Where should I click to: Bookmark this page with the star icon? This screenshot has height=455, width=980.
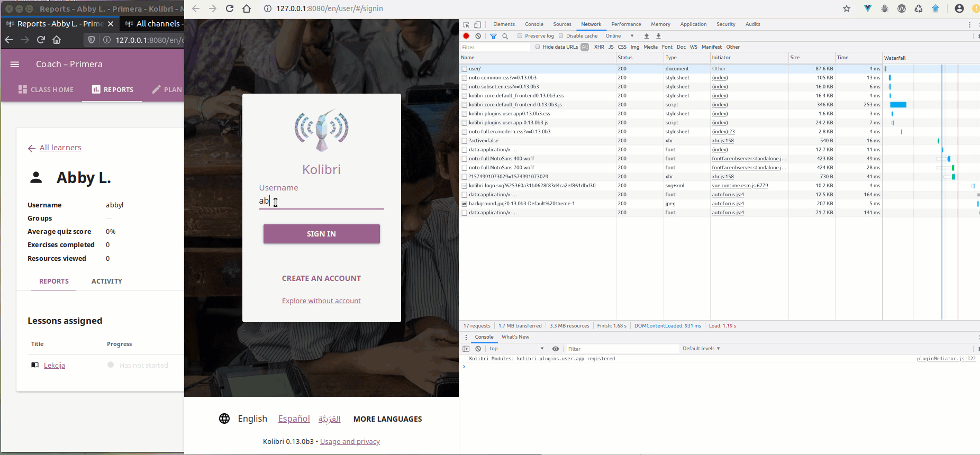(x=847, y=8)
